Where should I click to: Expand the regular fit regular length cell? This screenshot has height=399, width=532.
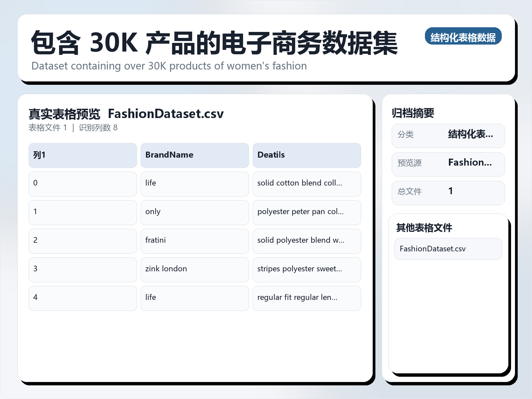(307, 298)
